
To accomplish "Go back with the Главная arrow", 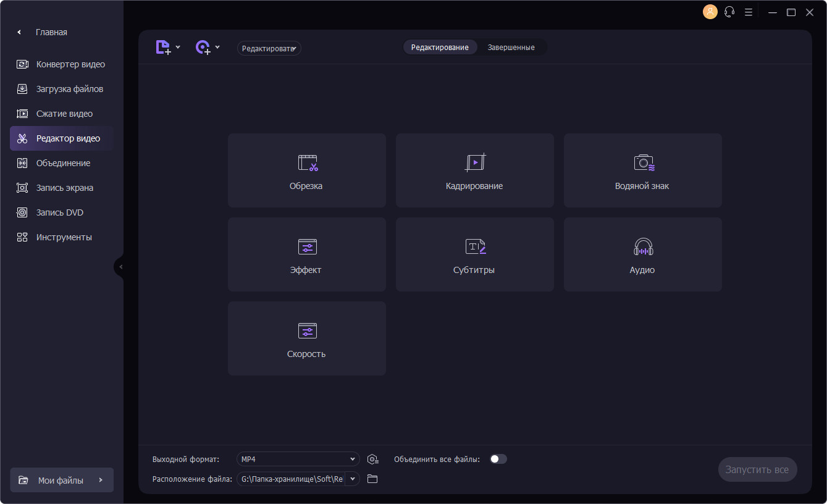I will click(x=19, y=32).
